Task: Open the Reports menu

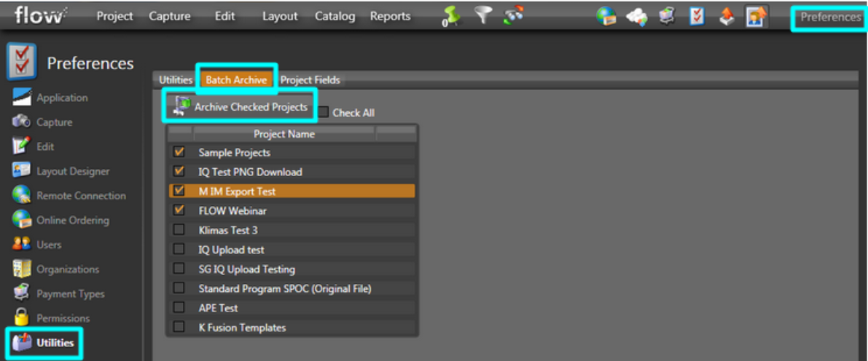Action: point(390,17)
